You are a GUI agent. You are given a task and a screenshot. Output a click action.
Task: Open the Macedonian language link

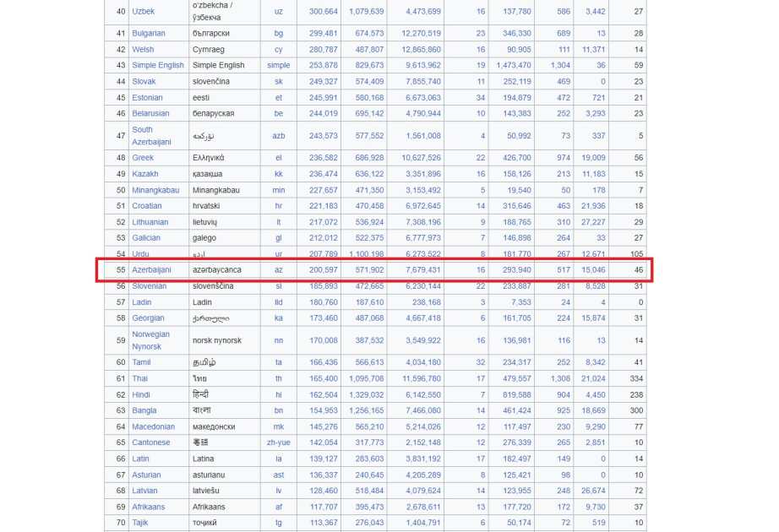[x=153, y=426]
